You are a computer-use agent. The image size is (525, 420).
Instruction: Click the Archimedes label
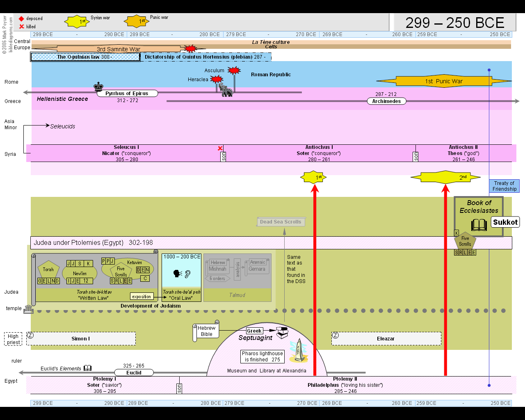386,101
